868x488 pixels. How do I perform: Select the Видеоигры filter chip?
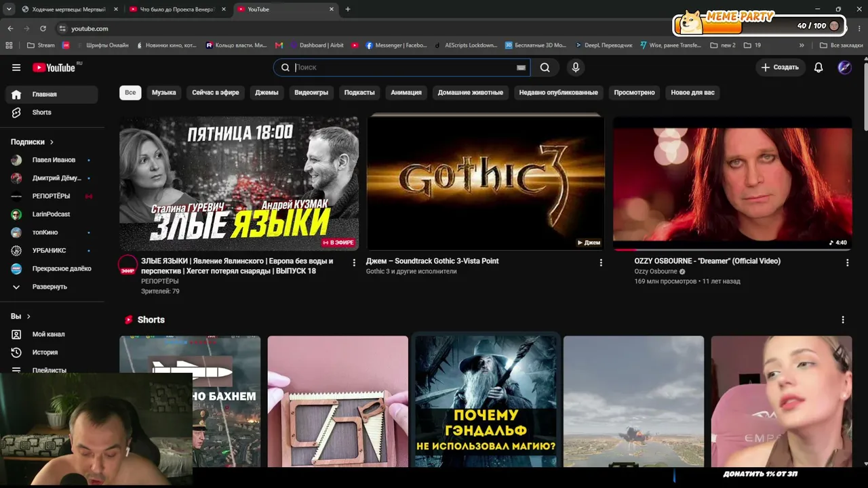tap(311, 92)
